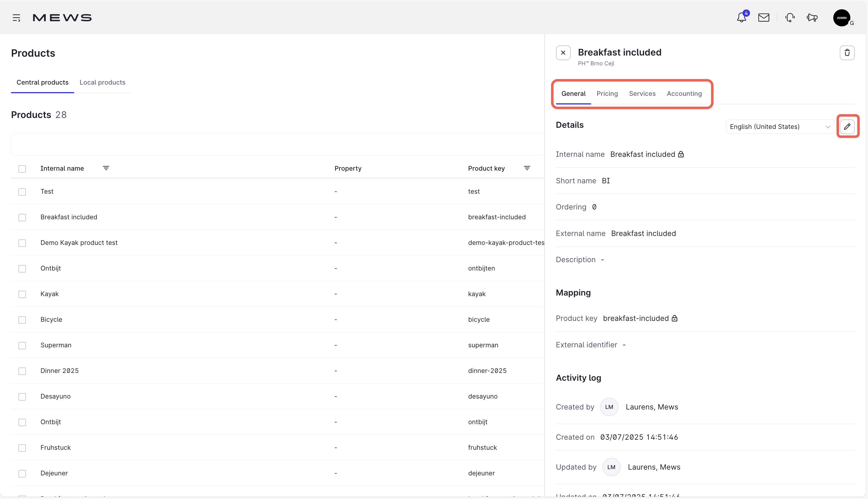Click the superman product key cell
Viewport: 868px width, 499px height.
click(x=483, y=345)
